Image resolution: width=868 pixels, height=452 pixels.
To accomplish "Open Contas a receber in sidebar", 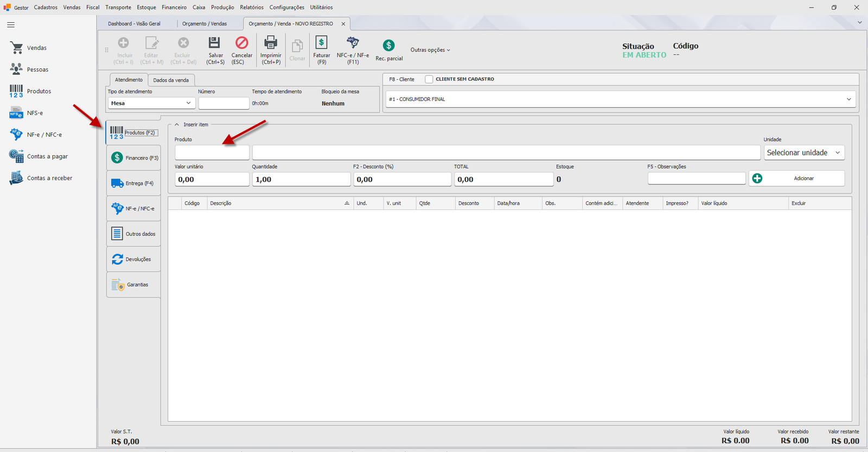I will point(41,178).
